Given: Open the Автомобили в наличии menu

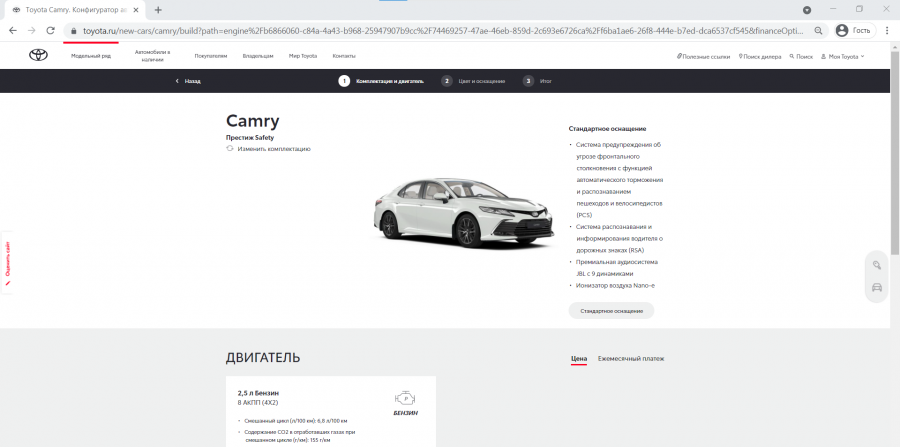Looking at the screenshot, I should [x=153, y=56].
